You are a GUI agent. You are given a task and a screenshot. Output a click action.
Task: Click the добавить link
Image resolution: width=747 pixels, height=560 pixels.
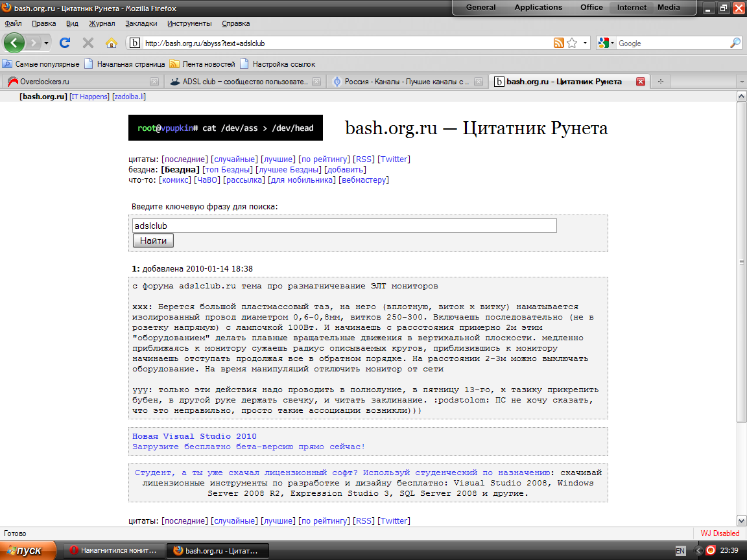(346, 170)
